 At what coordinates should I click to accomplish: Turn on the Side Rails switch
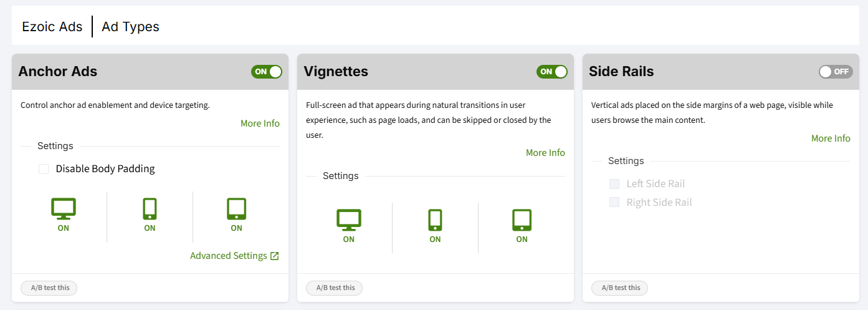tap(836, 72)
